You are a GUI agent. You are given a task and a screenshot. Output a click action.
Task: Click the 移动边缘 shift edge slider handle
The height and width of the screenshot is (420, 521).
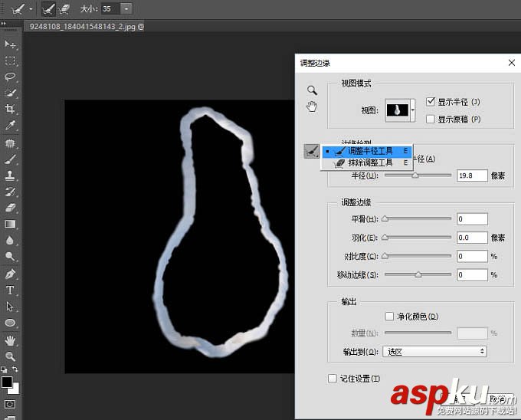point(418,275)
